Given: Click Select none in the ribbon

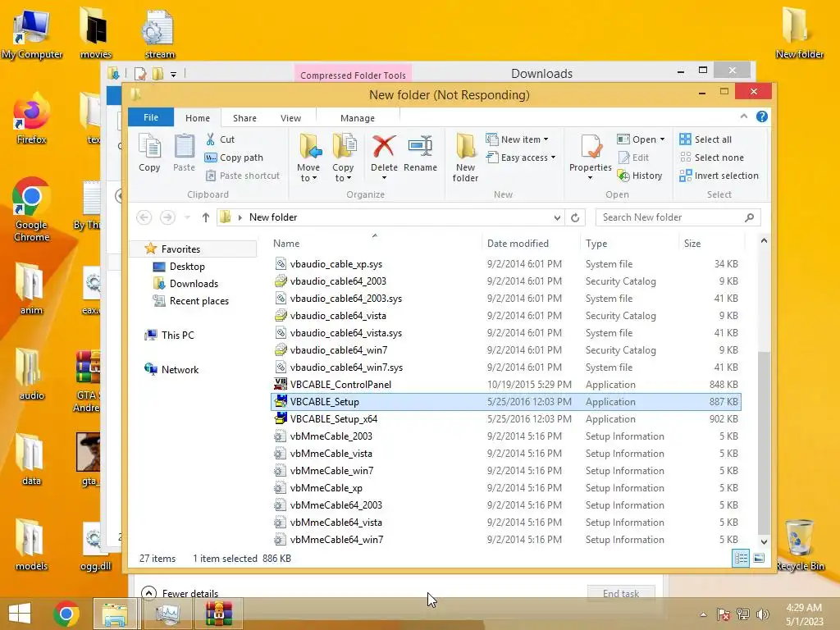Looking at the screenshot, I should (x=711, y=157).
